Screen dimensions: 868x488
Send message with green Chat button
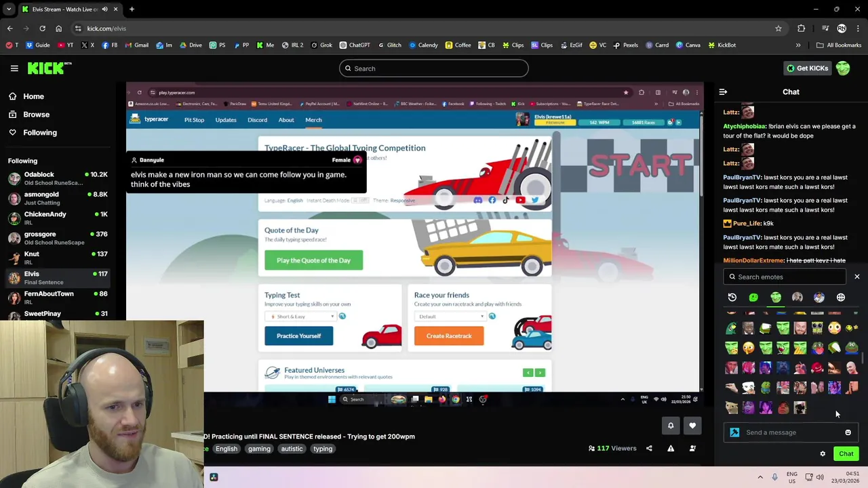pos(846,454)
